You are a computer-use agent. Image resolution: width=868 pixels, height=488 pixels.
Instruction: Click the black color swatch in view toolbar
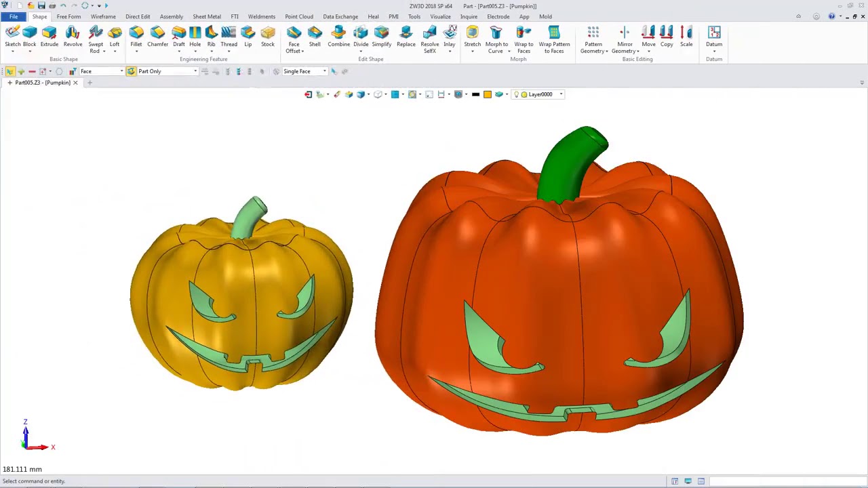click(x=475, y=94)
